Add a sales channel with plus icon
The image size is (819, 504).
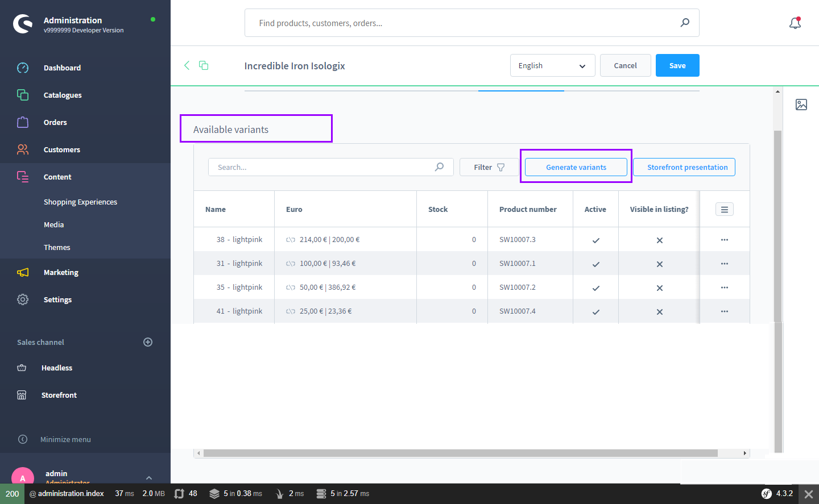148,342
